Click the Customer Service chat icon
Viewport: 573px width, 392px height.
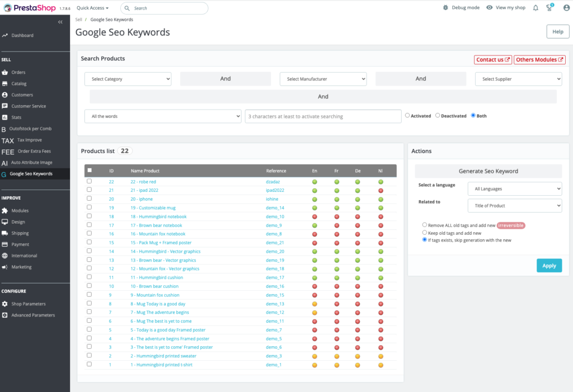[4, 106]
